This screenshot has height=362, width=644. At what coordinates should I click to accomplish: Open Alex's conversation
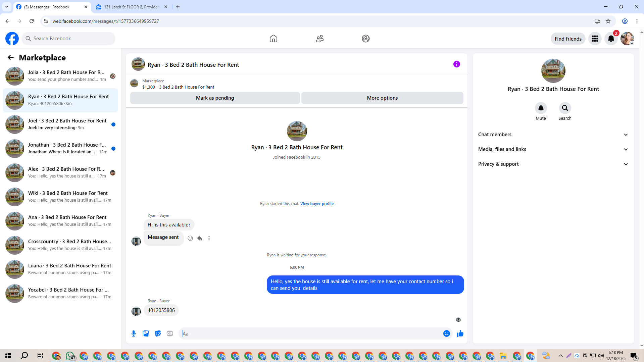click(x=60, y=173)
